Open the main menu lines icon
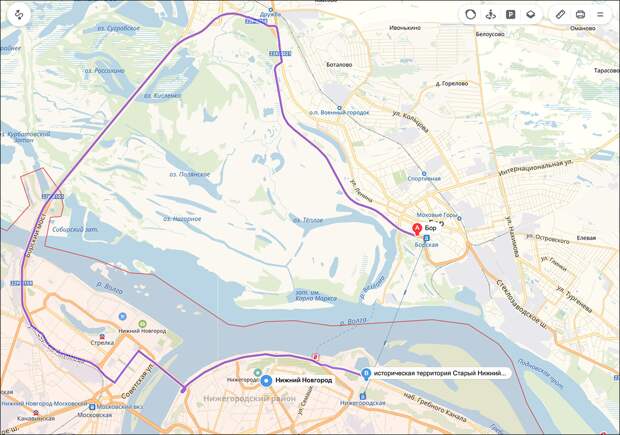 (600, 15)
